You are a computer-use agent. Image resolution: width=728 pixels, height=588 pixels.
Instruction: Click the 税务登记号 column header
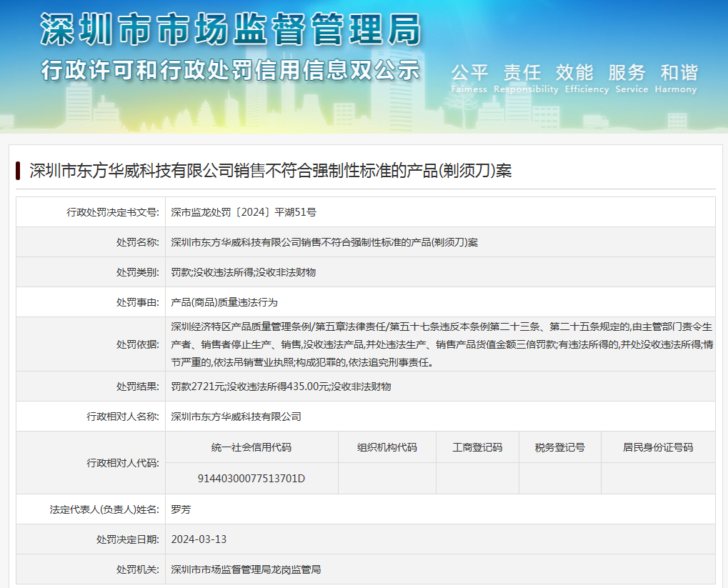(559, 447)
